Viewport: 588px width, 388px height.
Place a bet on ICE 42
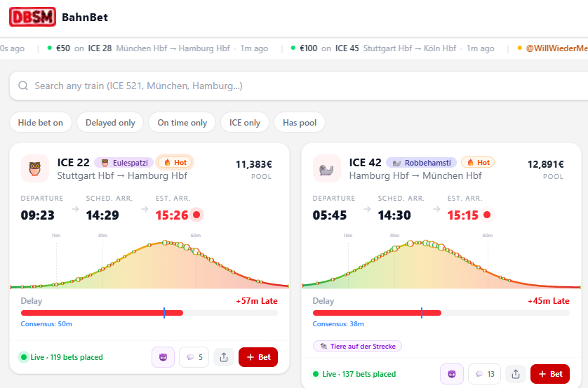click(x=550, y=374)
